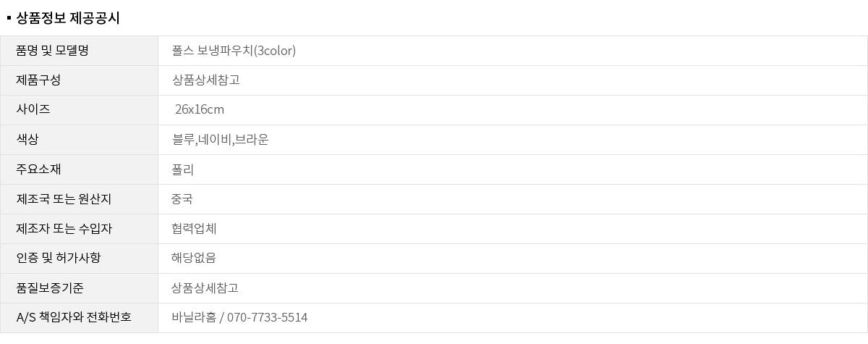This screenshot has width=868, height=344.
Task: Click 상품상세참고 in the 제품구성 row
Action: (205, 80)
